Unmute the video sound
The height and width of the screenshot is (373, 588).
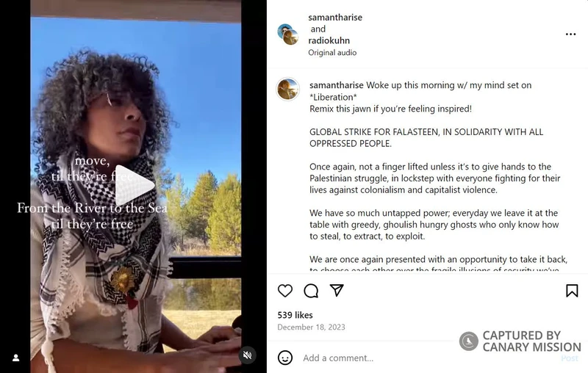(x=247, y=355)
